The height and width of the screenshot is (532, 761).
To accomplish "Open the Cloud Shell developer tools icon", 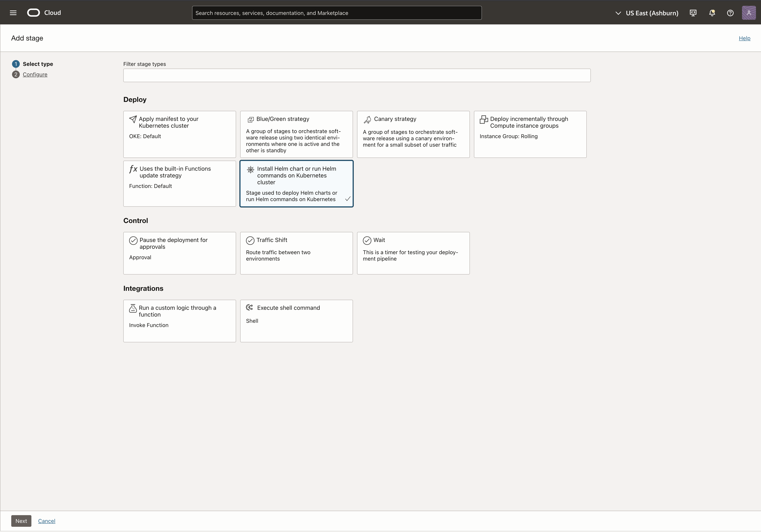I will [x=693, y=13].
